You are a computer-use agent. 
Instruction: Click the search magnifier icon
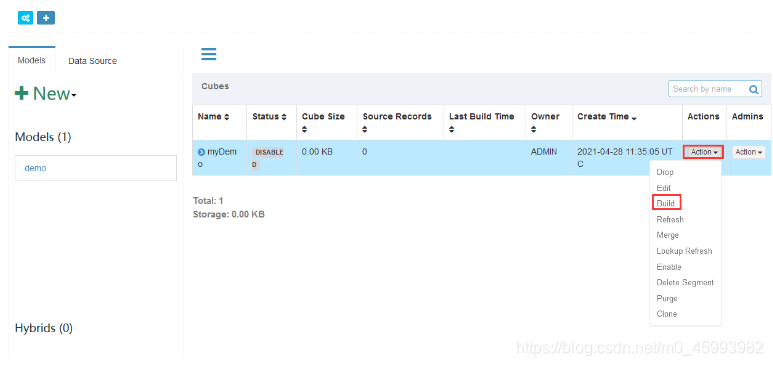click(x=753, y=89)
